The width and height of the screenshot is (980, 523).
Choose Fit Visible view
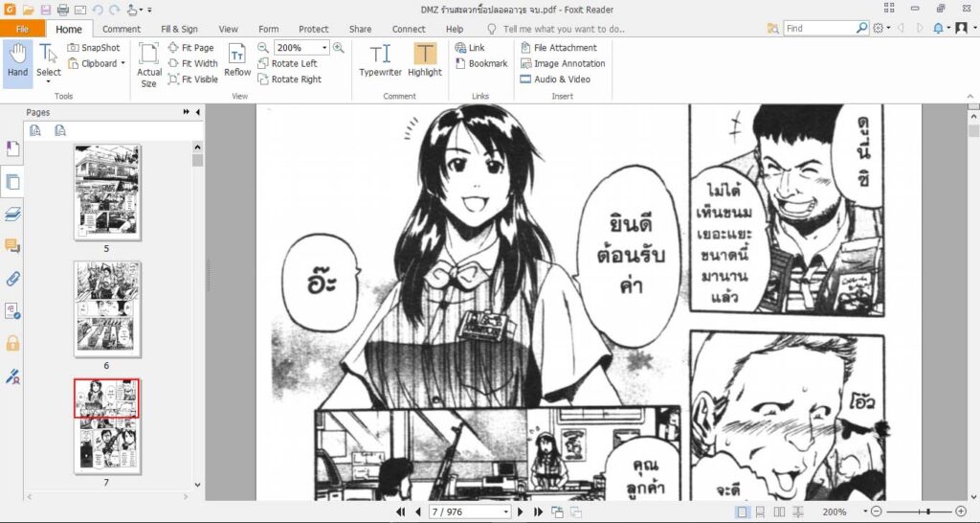[x=193, y=80]
